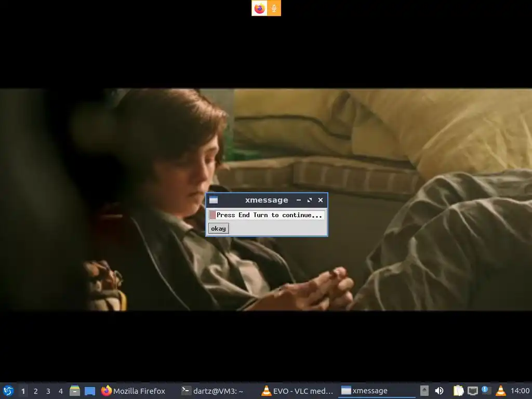Switch to workspace 3

(48, 391)
